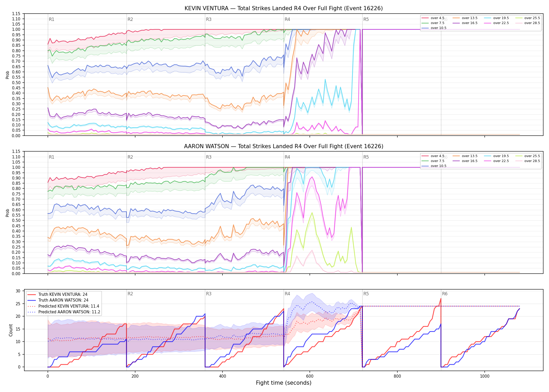The width and height of the screenshot is (549, 392).
Task: Select 'over 10.5' in Ventura chart legend
Action: [x=438, y=28]
